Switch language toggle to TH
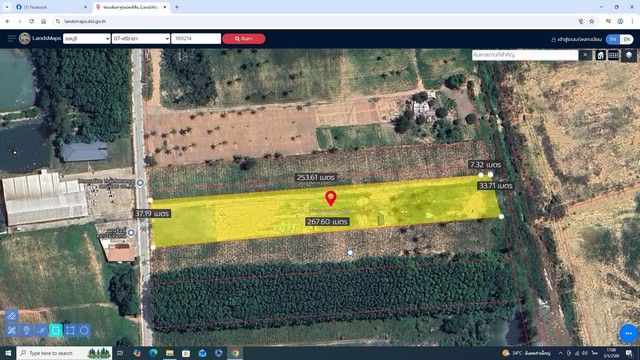 (613, 39)
